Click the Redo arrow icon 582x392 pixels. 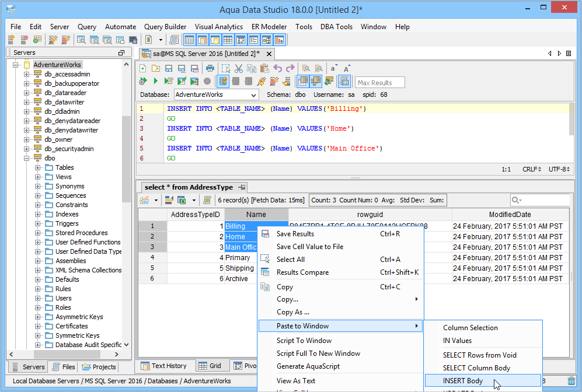[x=290, y=68]
